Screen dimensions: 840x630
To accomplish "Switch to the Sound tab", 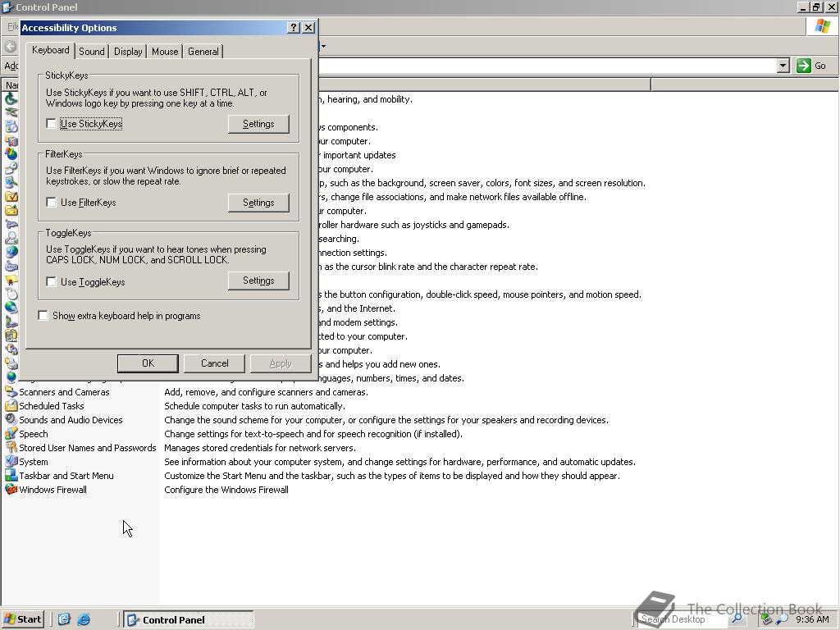I will [92, 52].
